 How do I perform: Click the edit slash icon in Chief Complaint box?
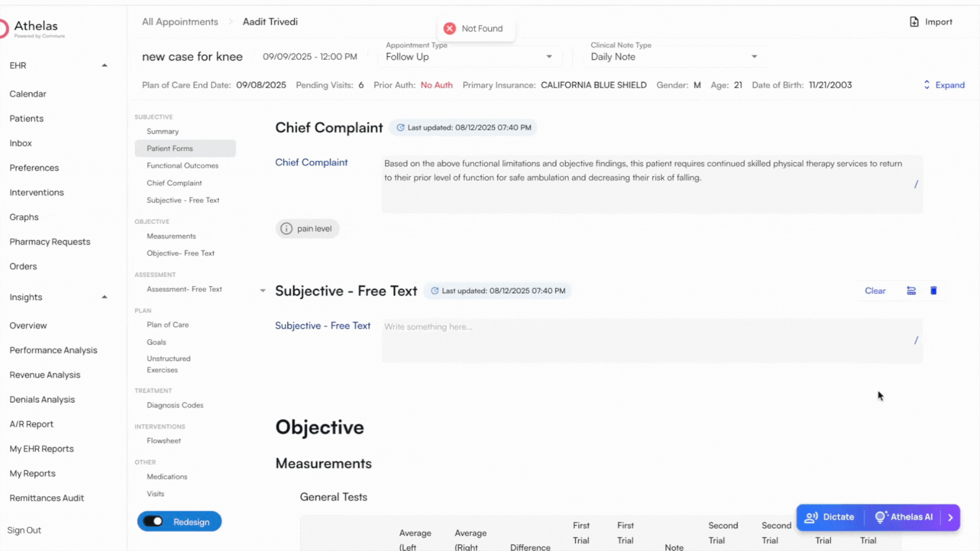pos(916,184)
